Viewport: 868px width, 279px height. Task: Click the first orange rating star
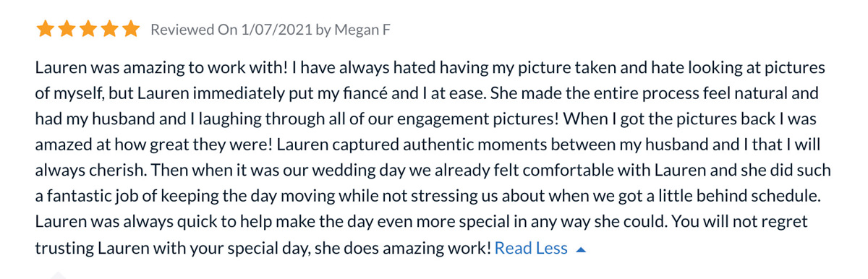point(45,29)
